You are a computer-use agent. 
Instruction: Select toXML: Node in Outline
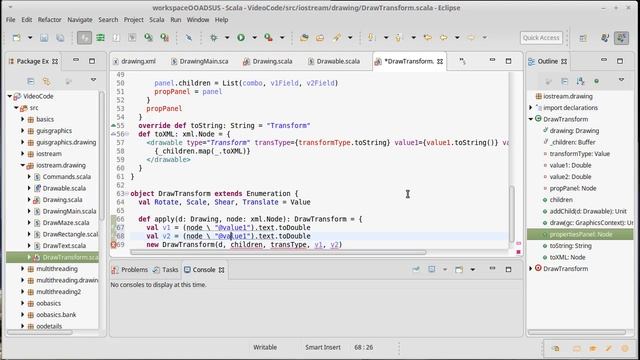pos(567,257)
